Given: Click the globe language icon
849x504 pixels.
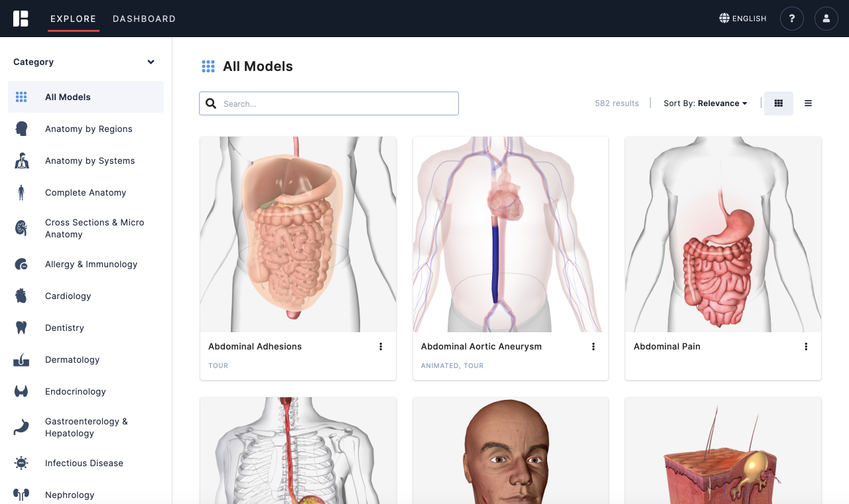Looking at the screenshot, I should 724,18.
